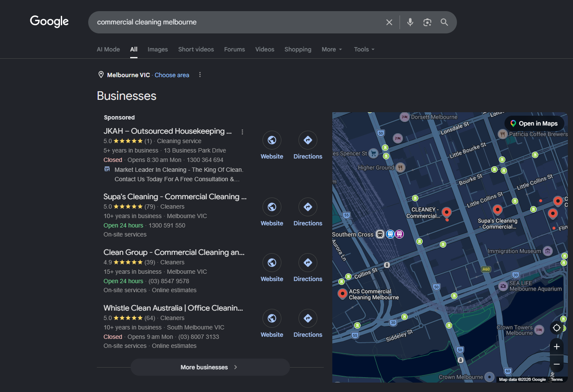This screenshot has height=392, width=573.
Task: Get Directions icon for Whistle Clean Australia
Action: pos(308,318)
